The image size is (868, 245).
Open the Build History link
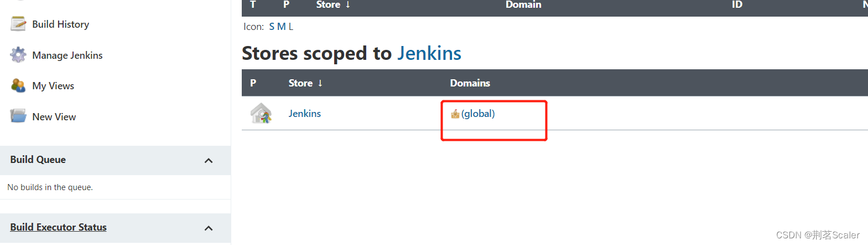pyautogui.click(x=60, y=24)
